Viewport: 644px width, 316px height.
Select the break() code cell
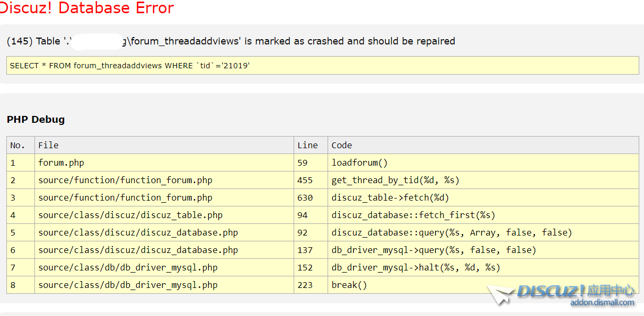click(x=349, y=285)
